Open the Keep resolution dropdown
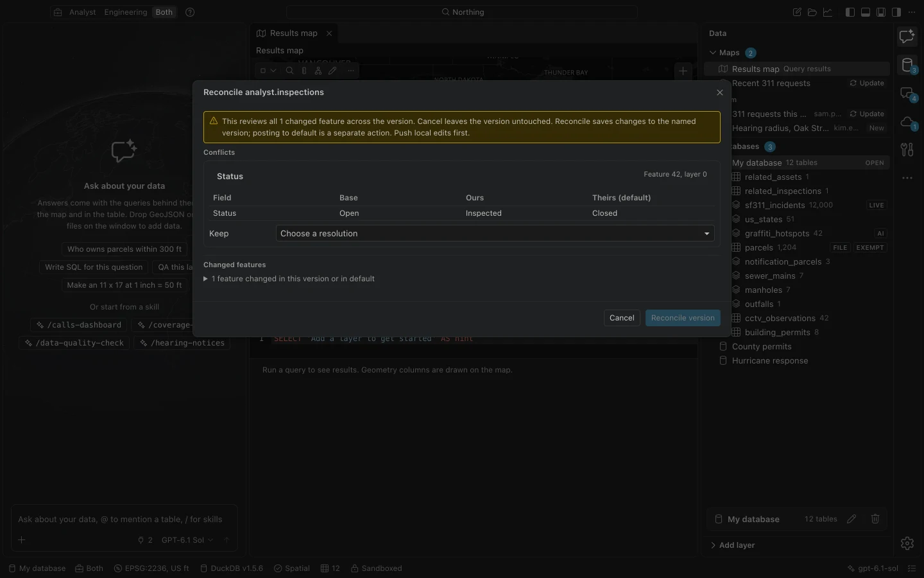 tap(495, 234)
